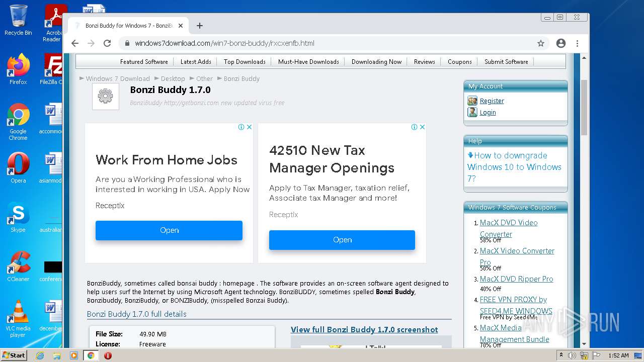
Task: Open Coupons menu item
Action: pos(460,62)
